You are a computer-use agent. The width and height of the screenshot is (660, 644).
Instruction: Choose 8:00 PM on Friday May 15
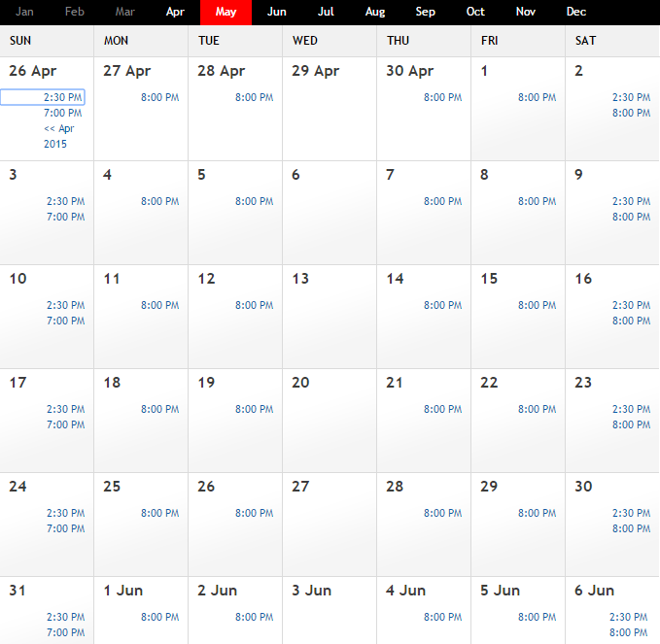[x=538, y=305]
